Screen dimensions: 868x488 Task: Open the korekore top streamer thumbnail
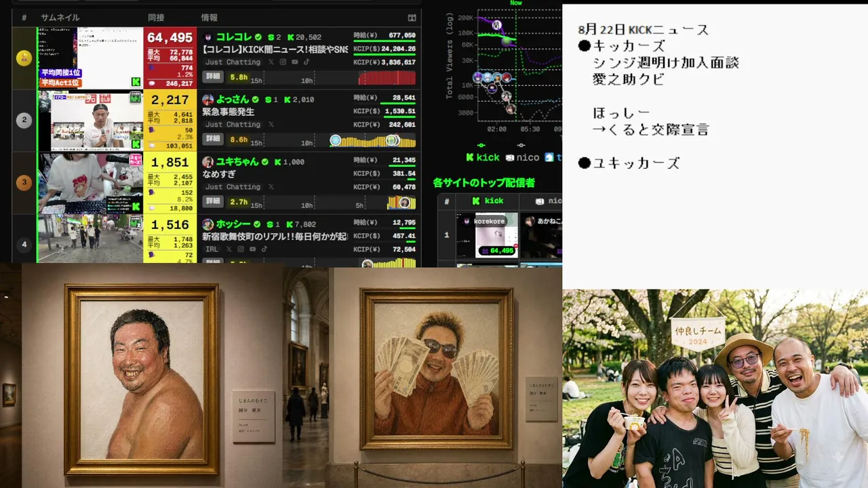tap(487, 235)
